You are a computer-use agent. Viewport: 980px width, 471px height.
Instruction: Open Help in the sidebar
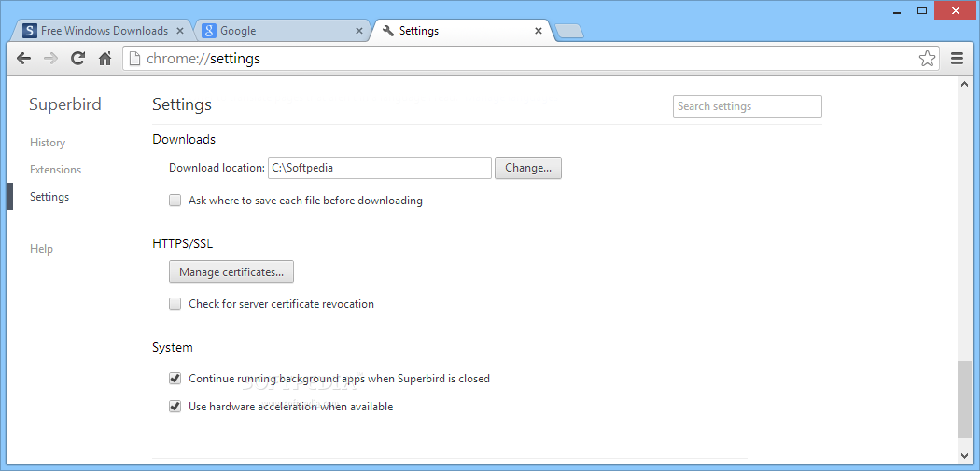tap(41, 249)
